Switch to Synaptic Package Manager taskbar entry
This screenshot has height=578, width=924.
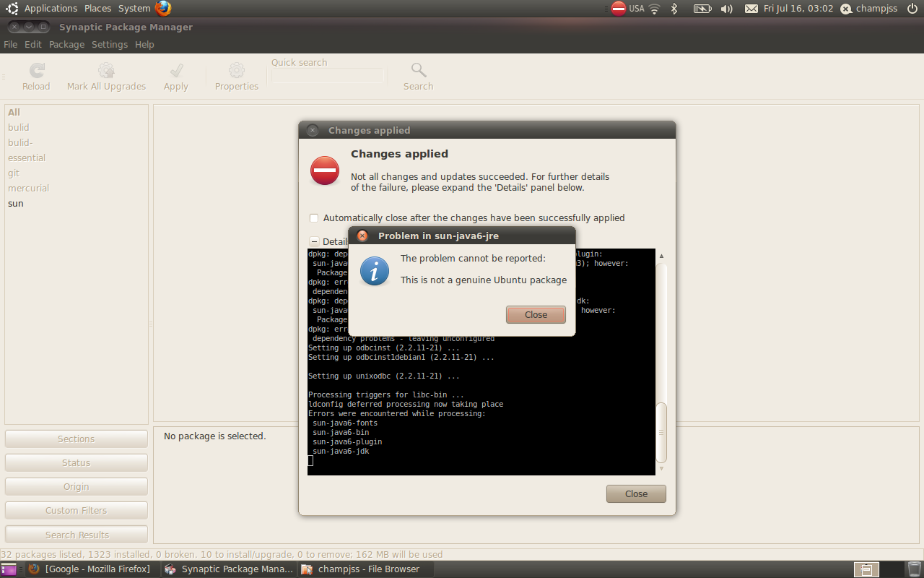point(229,569)
